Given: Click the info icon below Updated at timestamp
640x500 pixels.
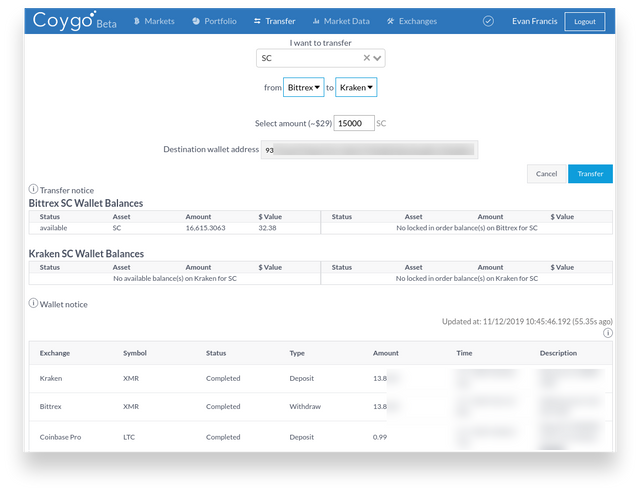Looking at the screenshot, I should [x=607, y=333].
